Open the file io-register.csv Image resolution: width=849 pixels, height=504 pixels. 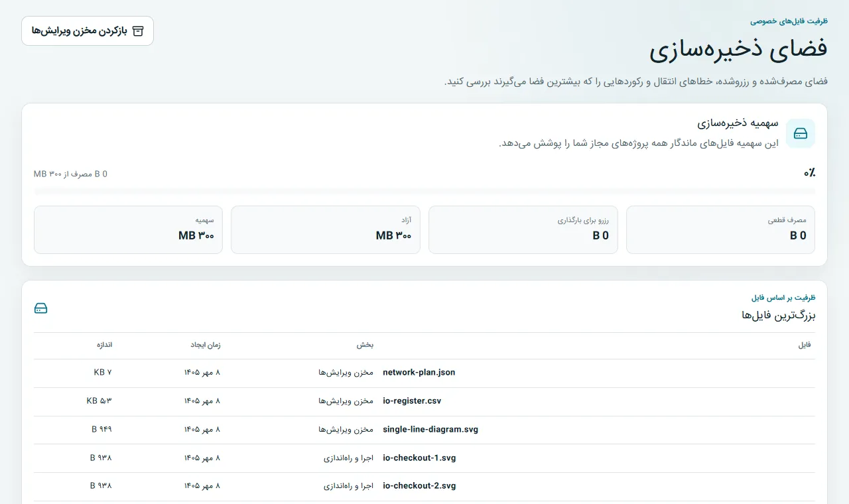click(412, 401)
